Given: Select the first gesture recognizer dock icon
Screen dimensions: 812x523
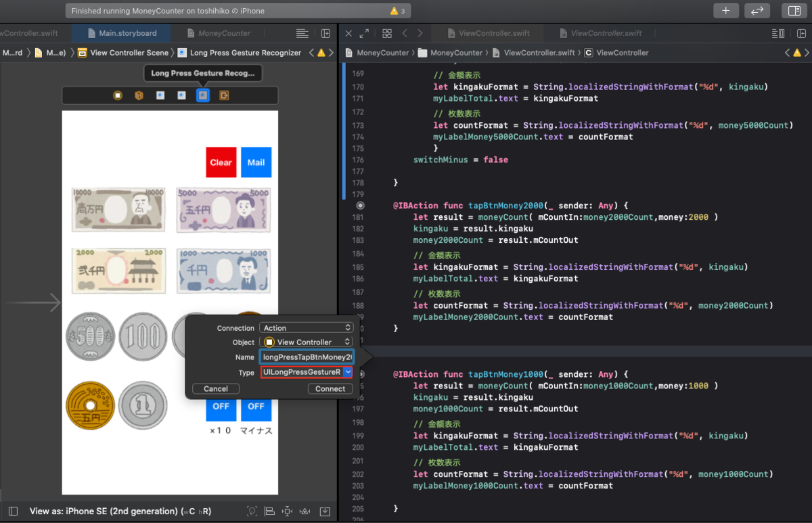Looking at the screenshot, I should pyautogui.click(x=160, y=95).
